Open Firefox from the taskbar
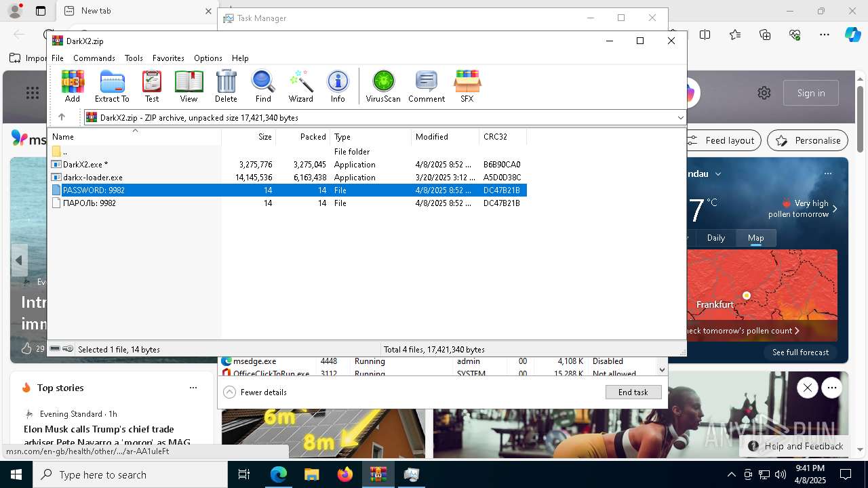Image resolution: width=868 pixels, height=488 pixels. tap(345, 474)
